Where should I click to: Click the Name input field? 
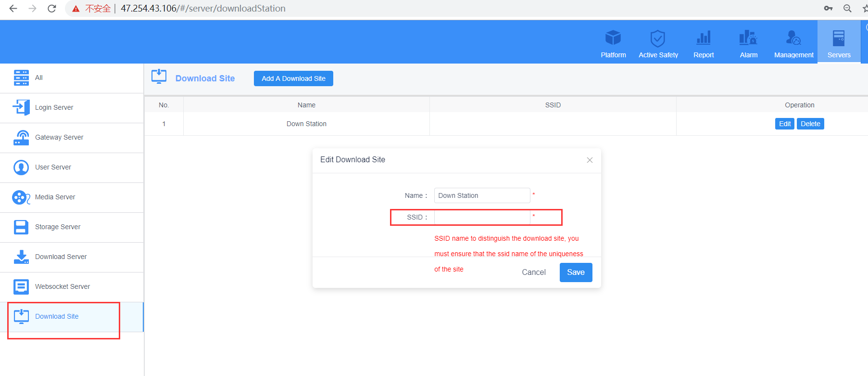point(482,195)
